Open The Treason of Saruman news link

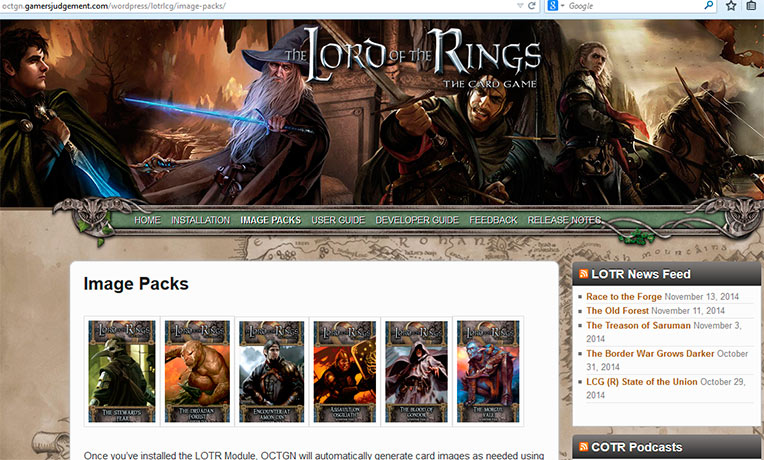tap(638, 326)
